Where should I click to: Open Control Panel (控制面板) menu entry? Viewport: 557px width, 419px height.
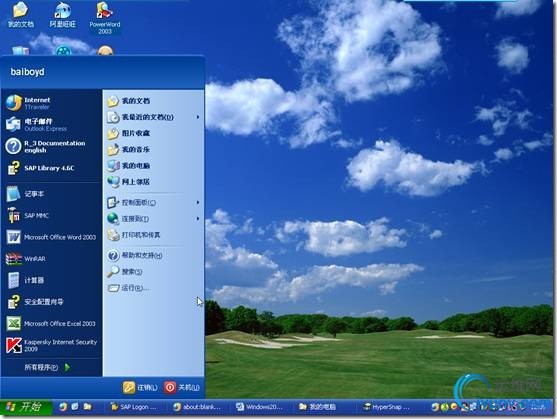point(154,202)
